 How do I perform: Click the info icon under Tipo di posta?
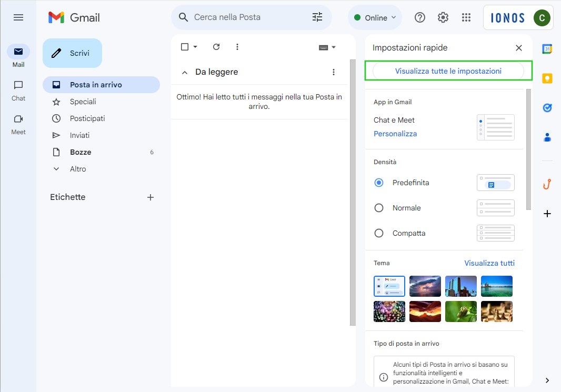pyautogui.click(x=383, y=377)
